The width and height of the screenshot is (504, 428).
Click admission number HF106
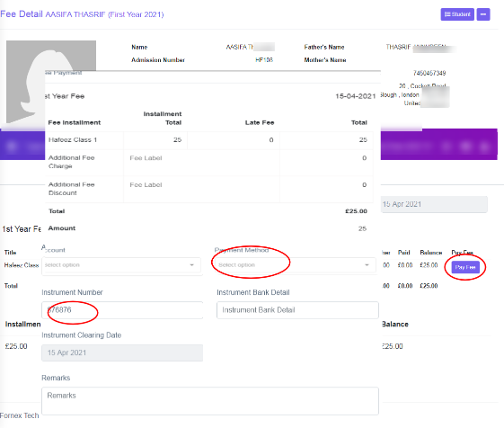pos(264,60)
